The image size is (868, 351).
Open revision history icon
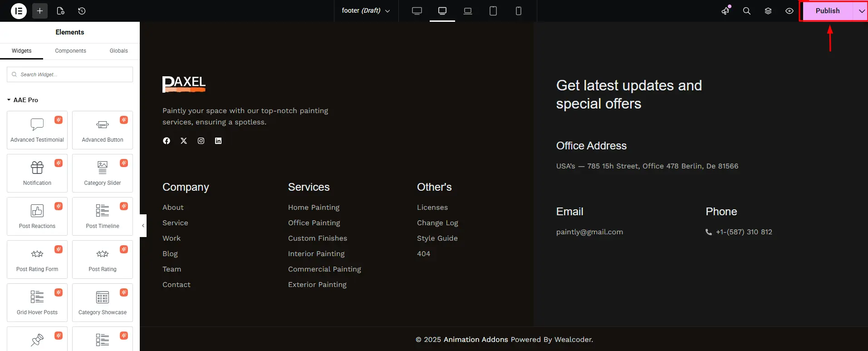click(x=82, y=11)
